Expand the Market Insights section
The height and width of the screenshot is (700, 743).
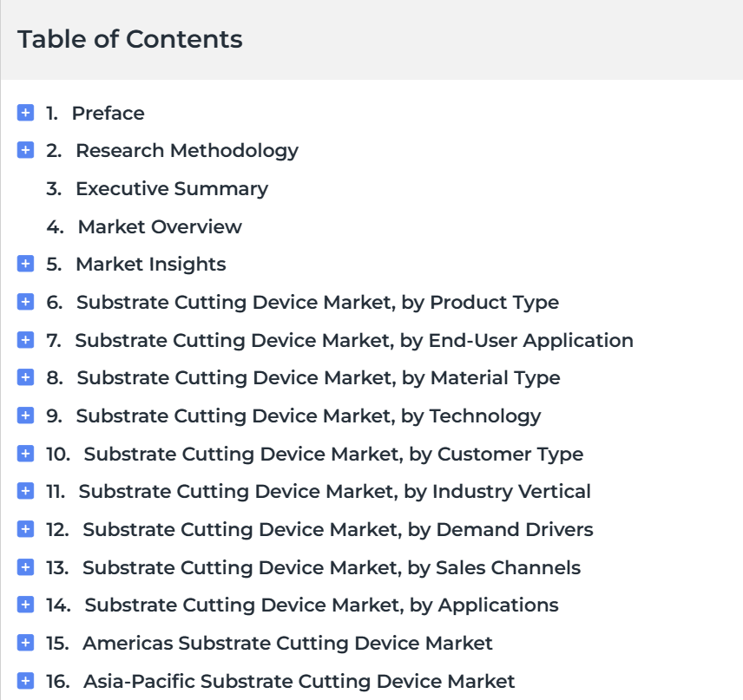pyautogui.click(x=25, y=264)
